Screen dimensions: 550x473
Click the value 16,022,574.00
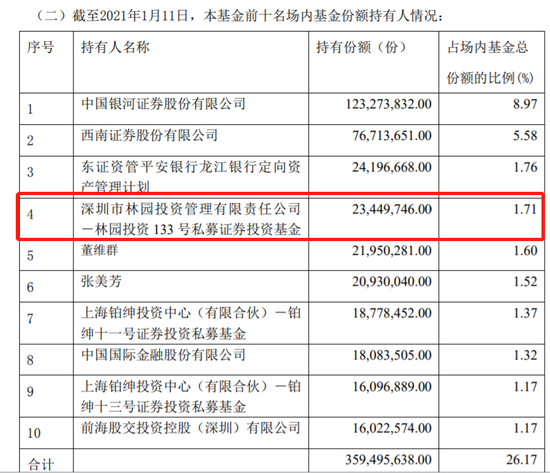[x=392, y=428]
